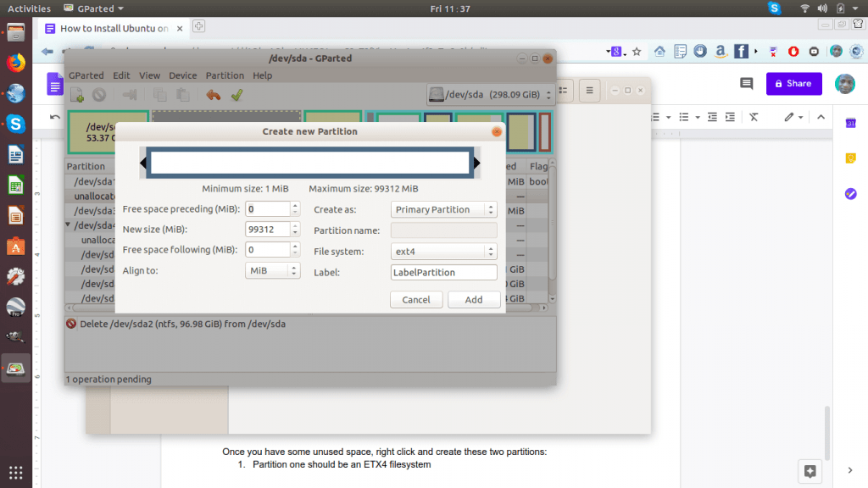The width and height of the screenshot is (868, 488).
Task: Click the Delete partition toolbar icon
Action: (x=100, y=95)
